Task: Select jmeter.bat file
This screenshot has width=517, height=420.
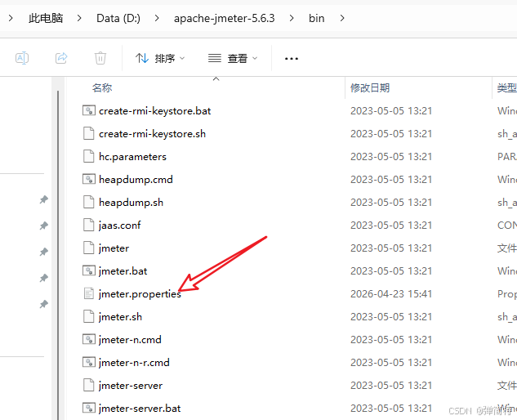Action: pos(123,270)
